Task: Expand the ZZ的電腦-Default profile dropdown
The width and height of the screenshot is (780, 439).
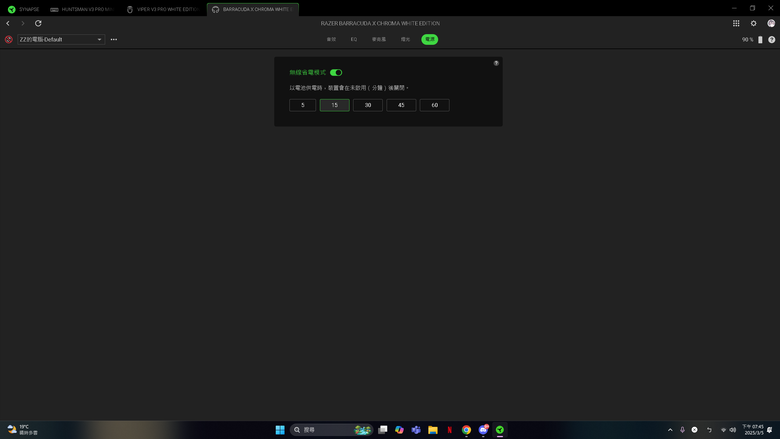Action: point(61,39)
